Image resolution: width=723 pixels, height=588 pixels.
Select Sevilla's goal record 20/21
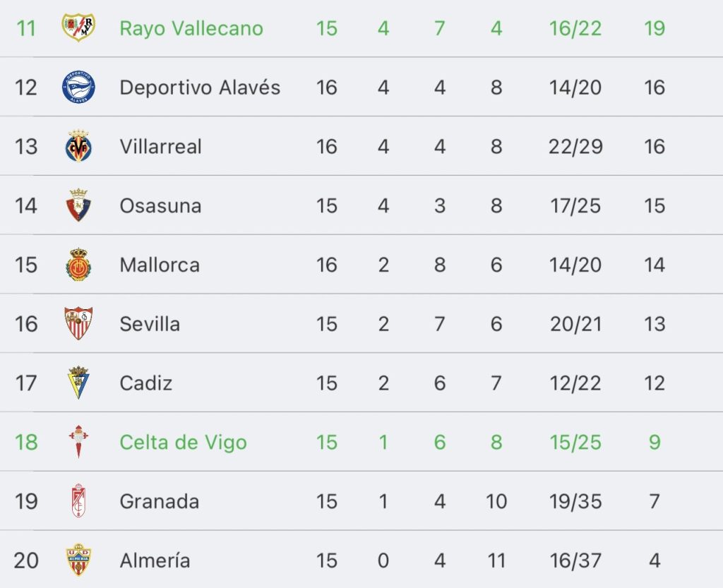[x=575, y=324]
